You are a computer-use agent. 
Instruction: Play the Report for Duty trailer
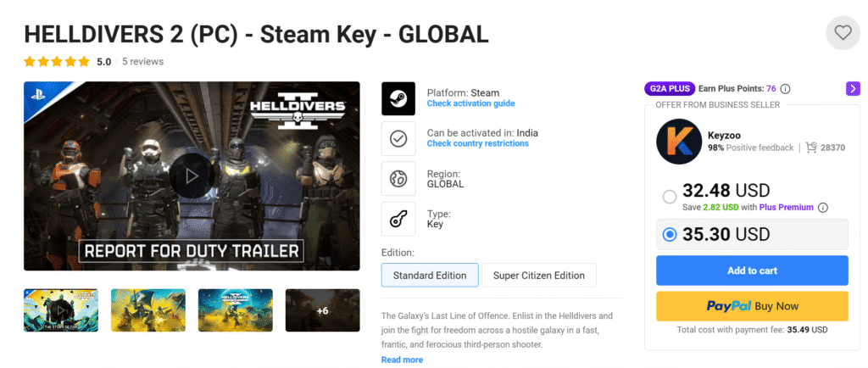(192, 176)
